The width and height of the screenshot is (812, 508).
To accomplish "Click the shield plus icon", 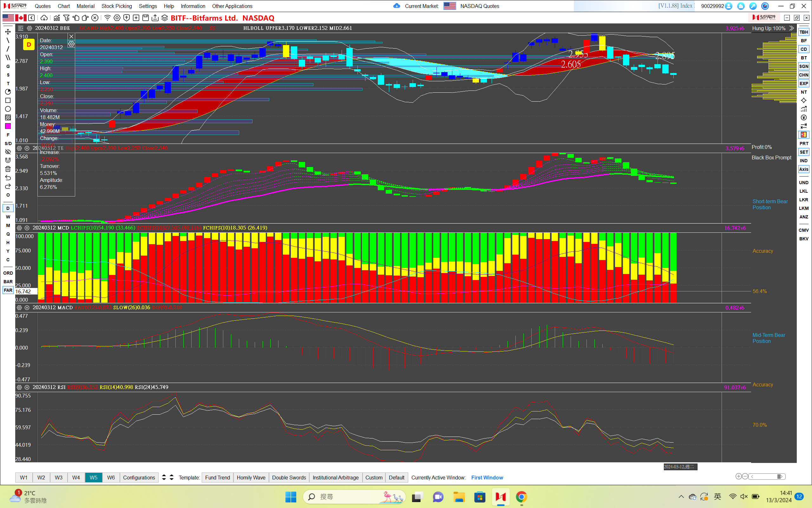I will click(x=127, y=18).
